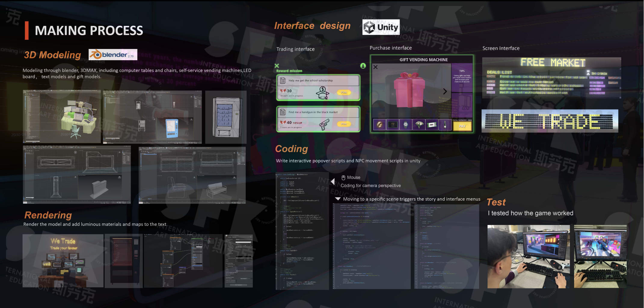Viewport: 644px width, 308px height.
Task: Open the green user profile icon
Action: 363,66
